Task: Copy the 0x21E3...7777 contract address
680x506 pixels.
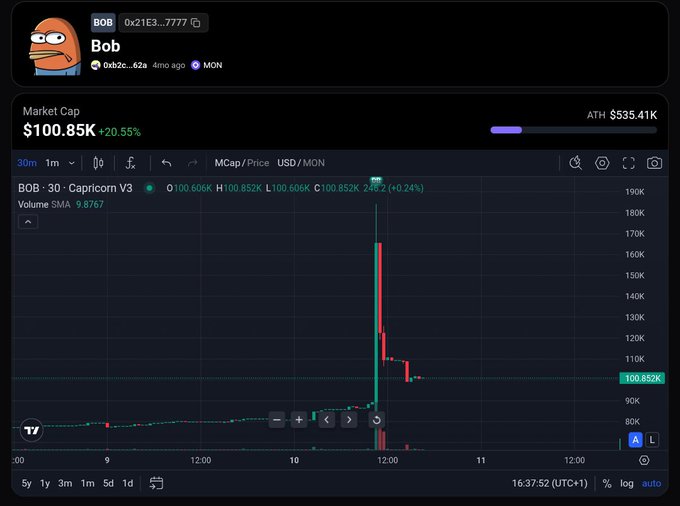Action: point(196,23)
